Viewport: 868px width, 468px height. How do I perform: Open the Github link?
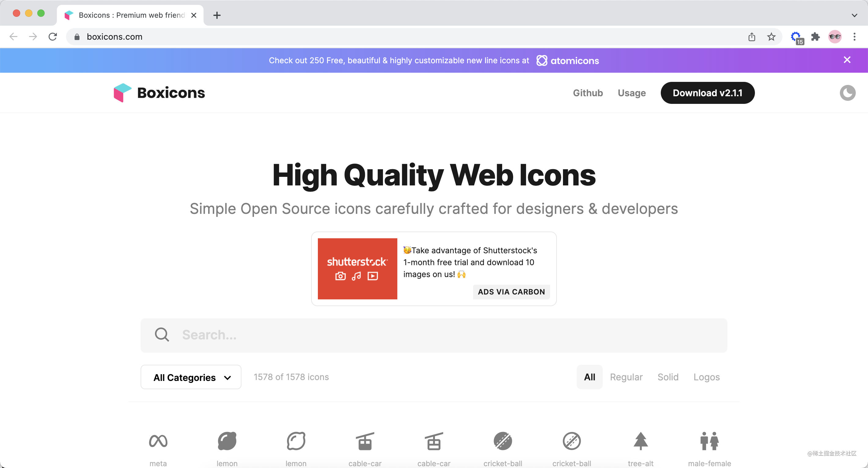588,93
